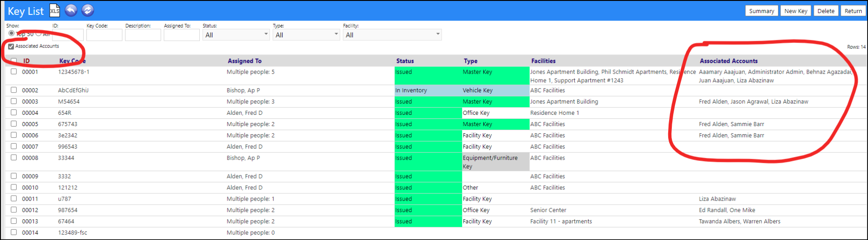The height and width of the screenshot is (240, 868).
Task: Click 'Residence Home 1' facility in row 00004
Action: pyautogui.click(x=554, y=113)
